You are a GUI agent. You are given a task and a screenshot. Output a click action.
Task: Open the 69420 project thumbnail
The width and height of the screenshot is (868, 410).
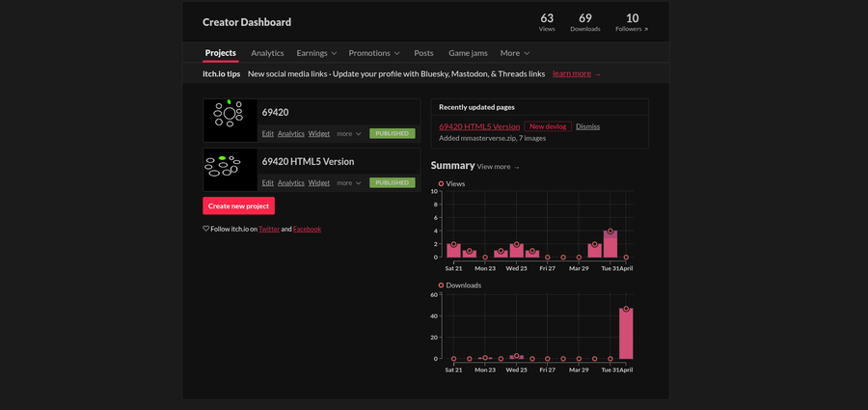pyautogui.click(x=231, y=121)
